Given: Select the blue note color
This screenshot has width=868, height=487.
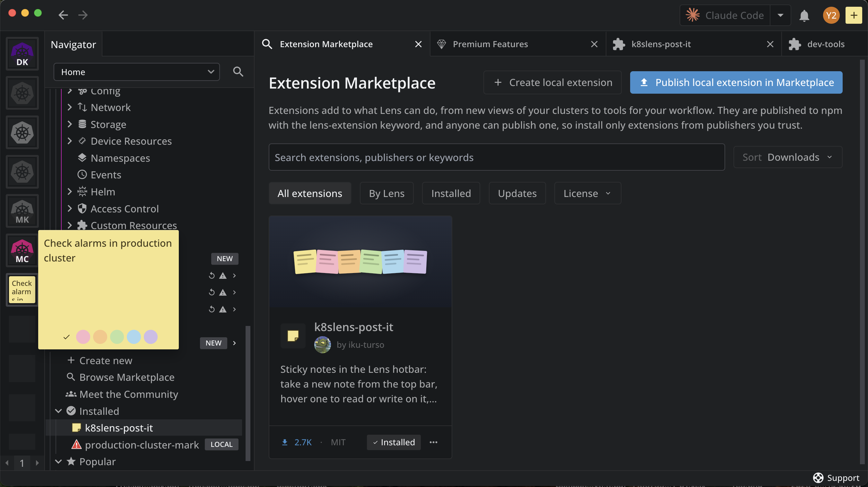Looking at the screenshot, I should pyautogui.click(x=134, y=337).
